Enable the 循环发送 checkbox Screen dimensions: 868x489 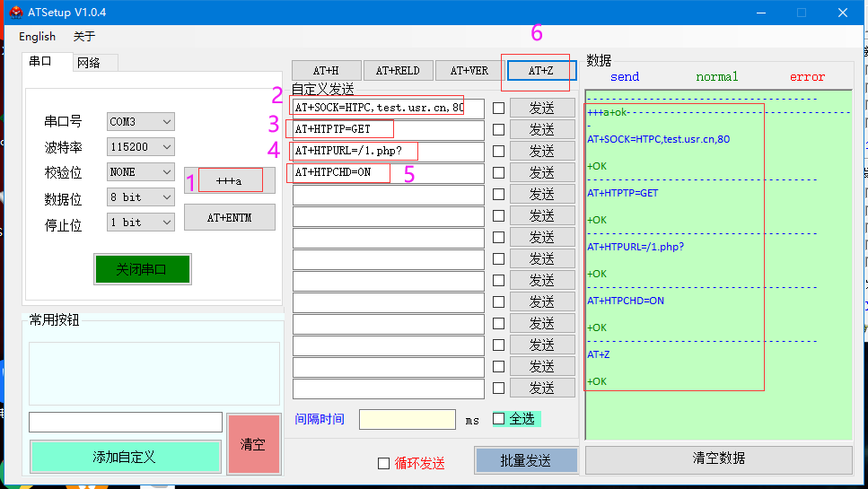coord(384,463)
